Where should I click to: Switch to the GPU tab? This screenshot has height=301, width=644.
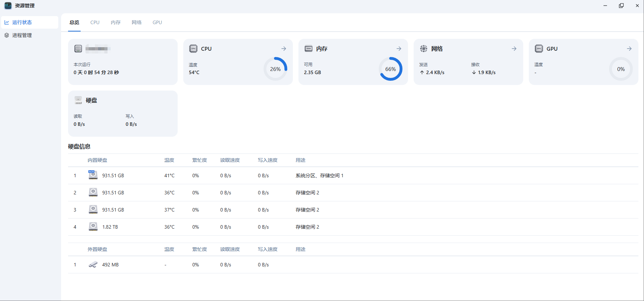click(x=157, y=22)
